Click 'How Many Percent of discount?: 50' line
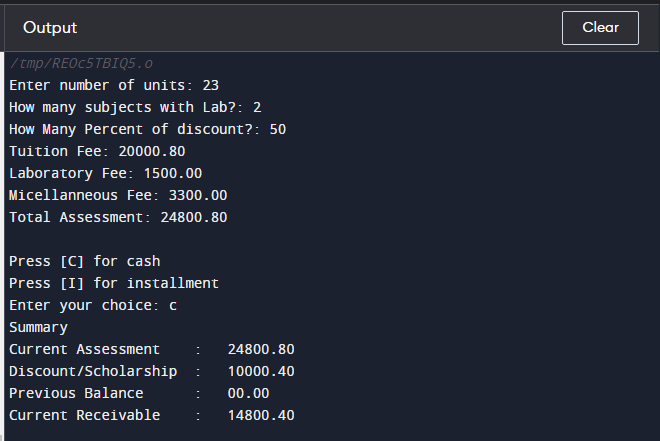The image size is (660, 441). [x=148, y=129]
